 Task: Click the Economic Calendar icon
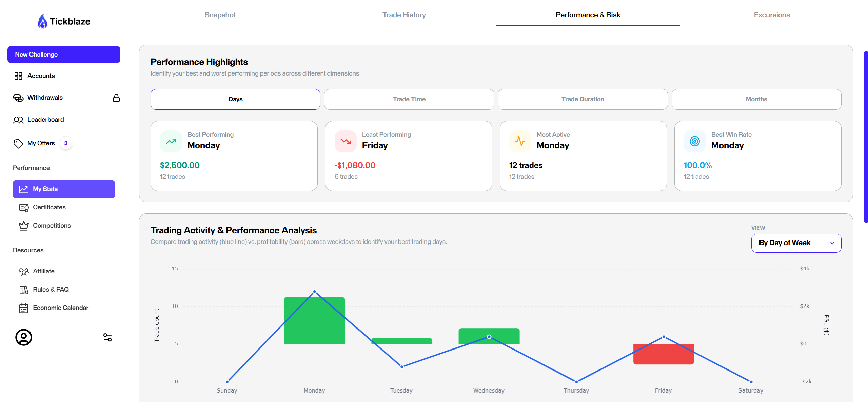click(x=24, y=308)
